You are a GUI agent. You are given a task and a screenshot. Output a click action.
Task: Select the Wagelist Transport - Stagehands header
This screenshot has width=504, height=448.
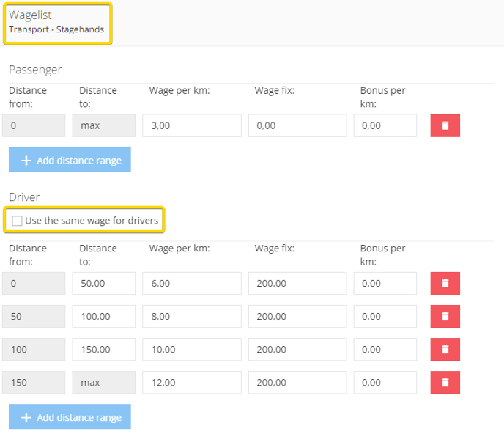pyautogui.click(x=58, y=23)
